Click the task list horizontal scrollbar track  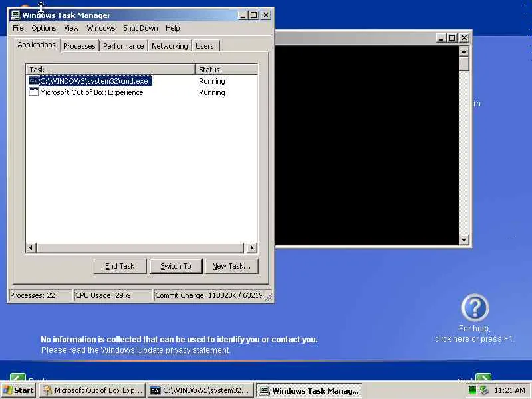pyautogui.click(x=140, y=247)
